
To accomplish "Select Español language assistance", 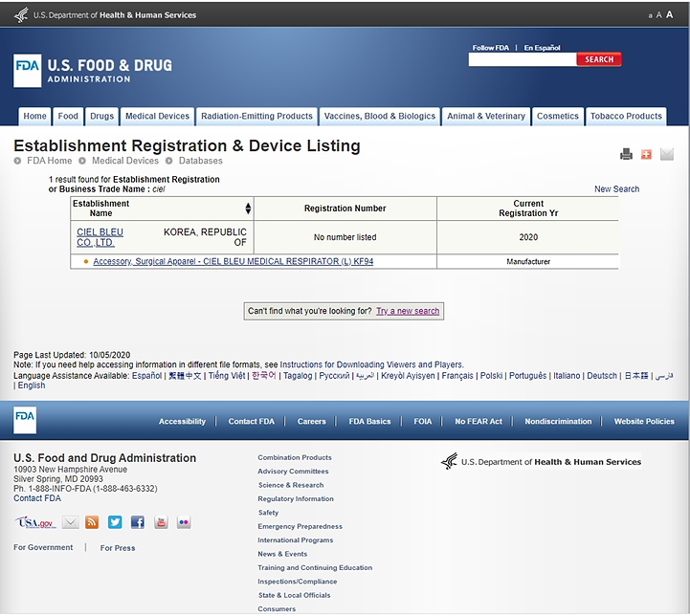I will pyautogui.click(x=147, y=376).
